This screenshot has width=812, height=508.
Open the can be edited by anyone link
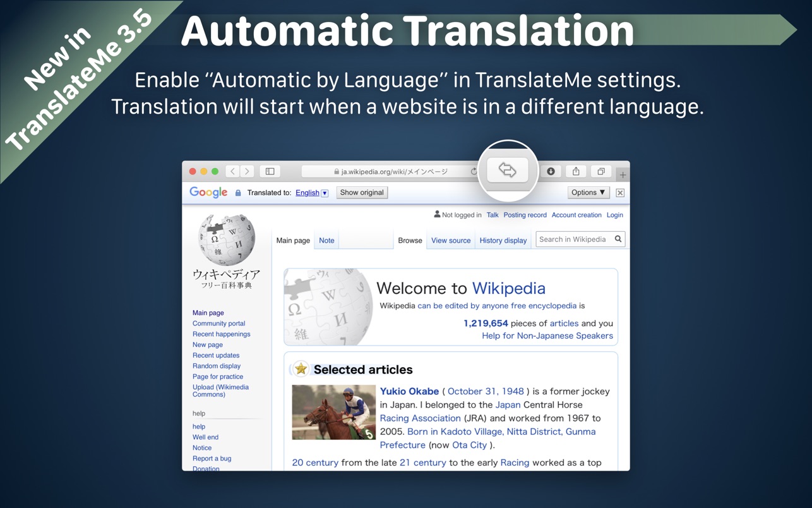pos(497,306)
